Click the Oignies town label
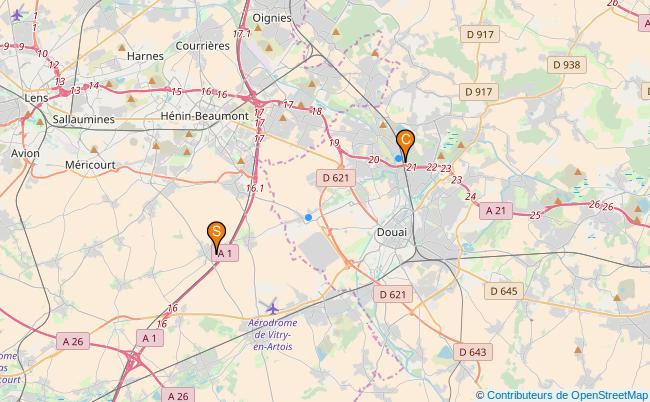The image size is (650, 402). (x=272, y=18)
